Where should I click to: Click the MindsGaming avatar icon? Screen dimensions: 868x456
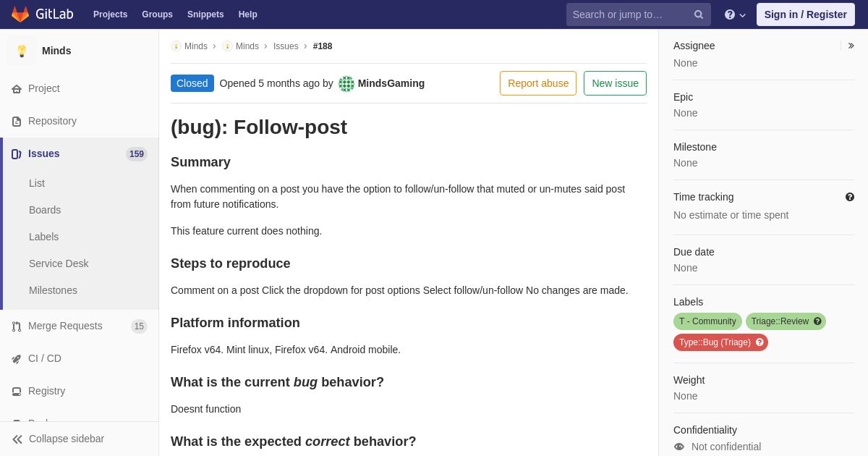point(346,84)
